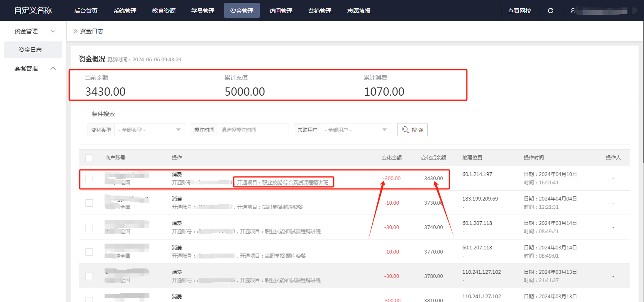Open the 访问管理 menu

coord(281,11)
